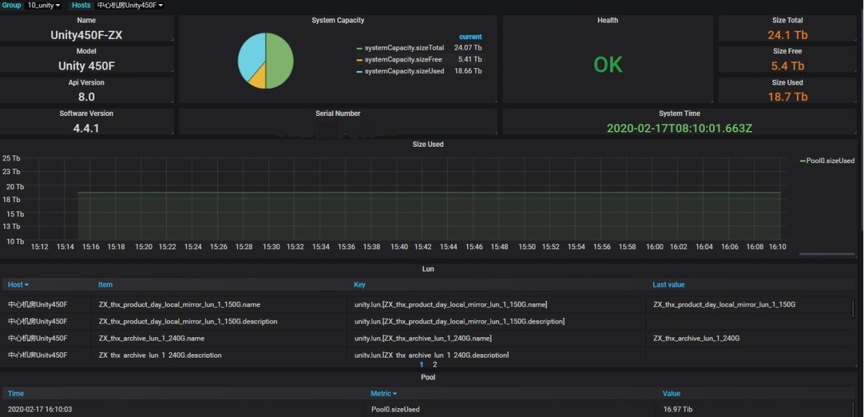Open the Group variable dropdown showing 10_unity
868x417 pixels.
pos(44,5)
